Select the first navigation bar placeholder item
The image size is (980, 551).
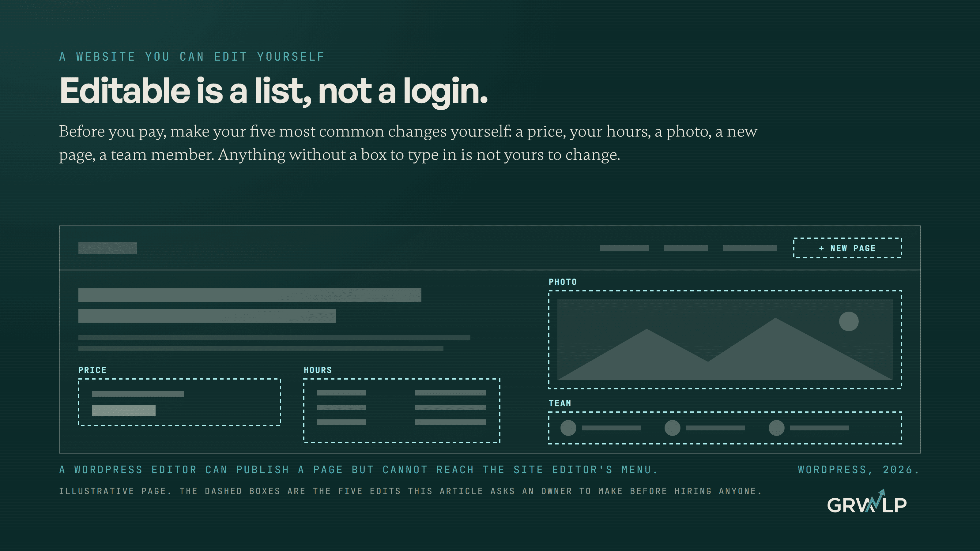click(x=625, y=248)
